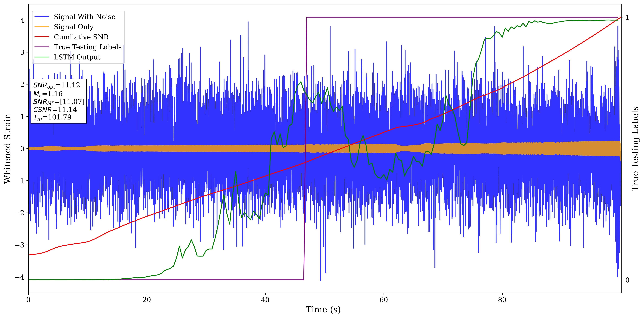Click the y-axis tick label −4
This screenshot has height=318, width=644.
(19, 277)
